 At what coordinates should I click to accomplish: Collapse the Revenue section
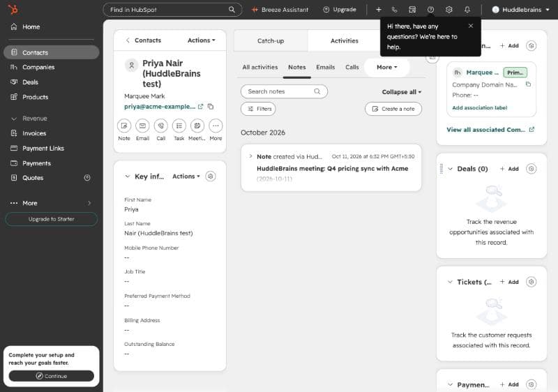(x=14, y=119)
